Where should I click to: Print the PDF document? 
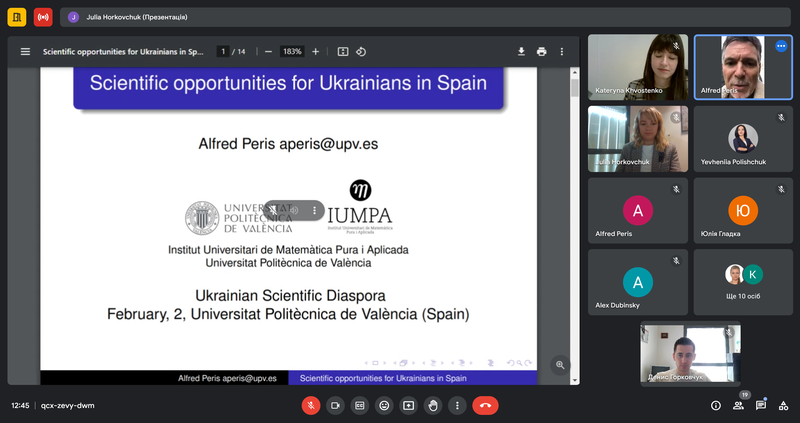point(541,52)
